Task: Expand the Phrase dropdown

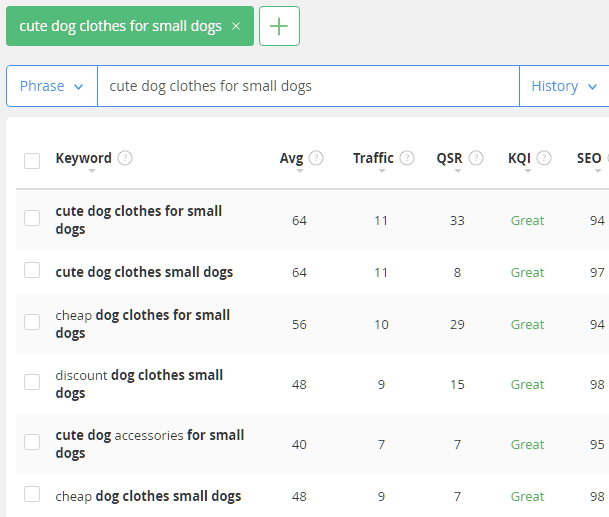Action: point(52,86)
